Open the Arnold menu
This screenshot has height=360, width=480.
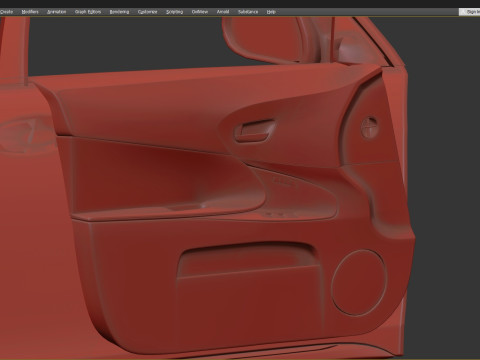(223, 12)
